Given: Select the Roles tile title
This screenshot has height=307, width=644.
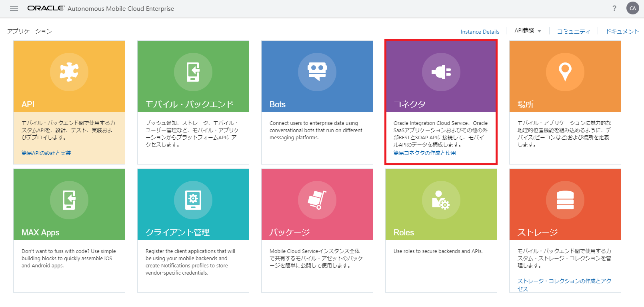Looking at the screenshot, I should [x=404, y=233].
